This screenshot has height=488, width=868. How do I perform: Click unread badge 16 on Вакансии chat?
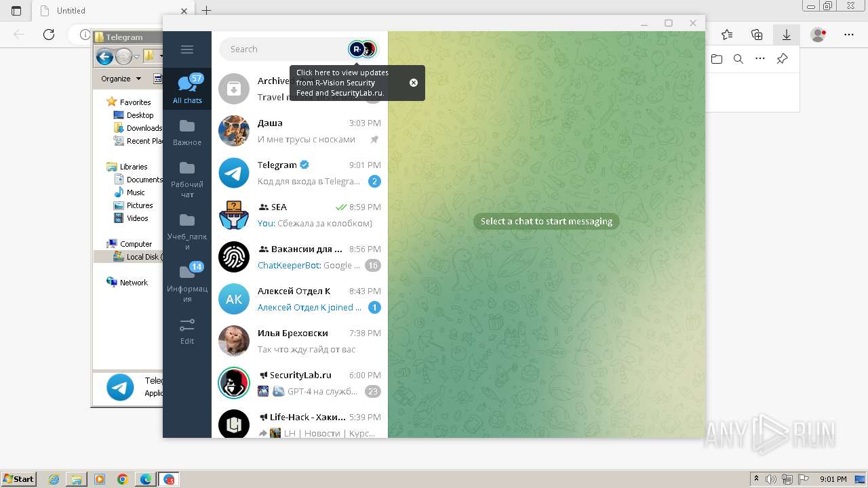click(x=373, y=265)
